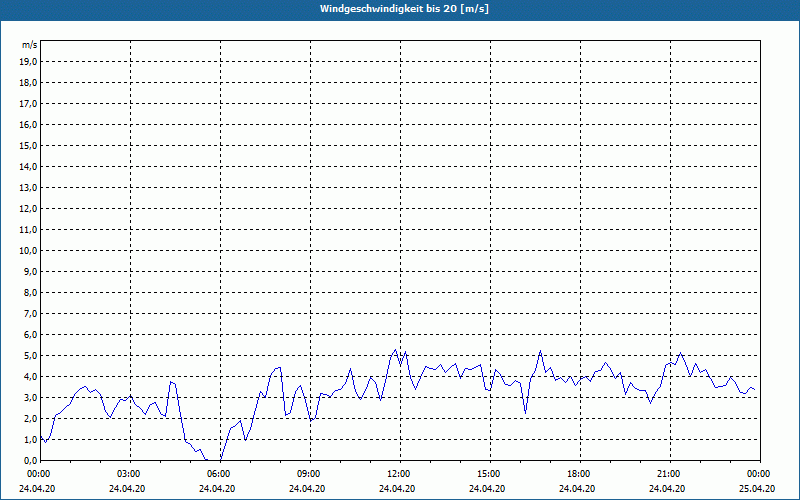Click the 14,0 y-axis label
Image resolution: width=800 pixels, height=500 pixels.
coord(28,166)
